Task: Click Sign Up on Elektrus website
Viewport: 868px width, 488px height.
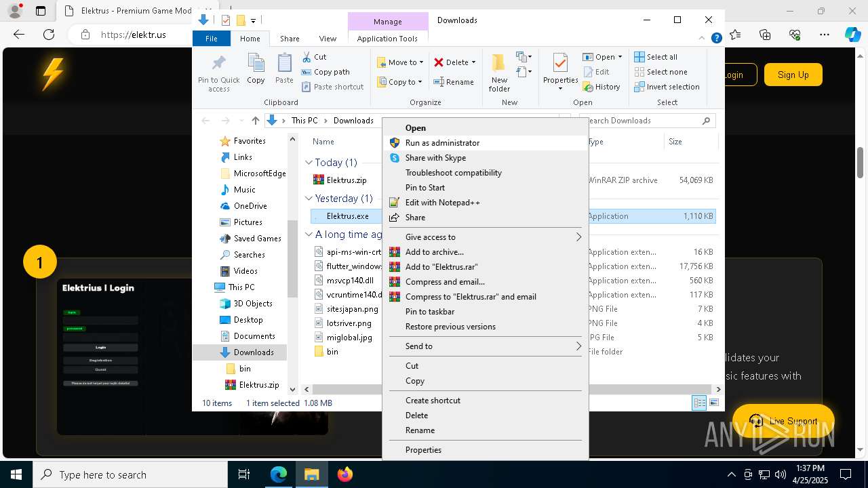Action: 793,75
